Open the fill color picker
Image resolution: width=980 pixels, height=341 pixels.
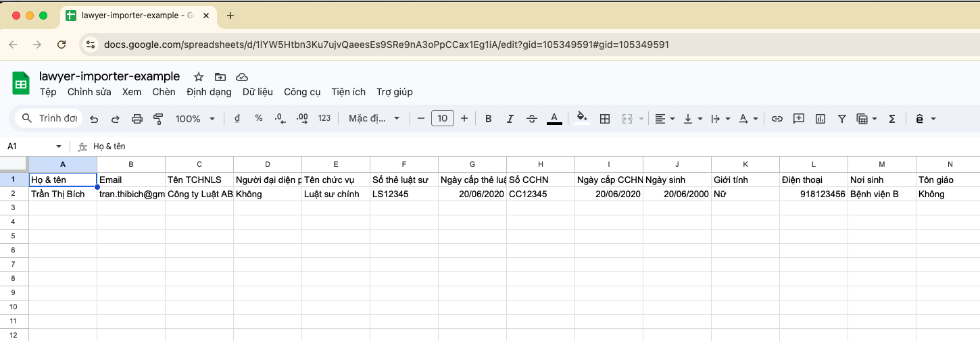pos(581,119)
